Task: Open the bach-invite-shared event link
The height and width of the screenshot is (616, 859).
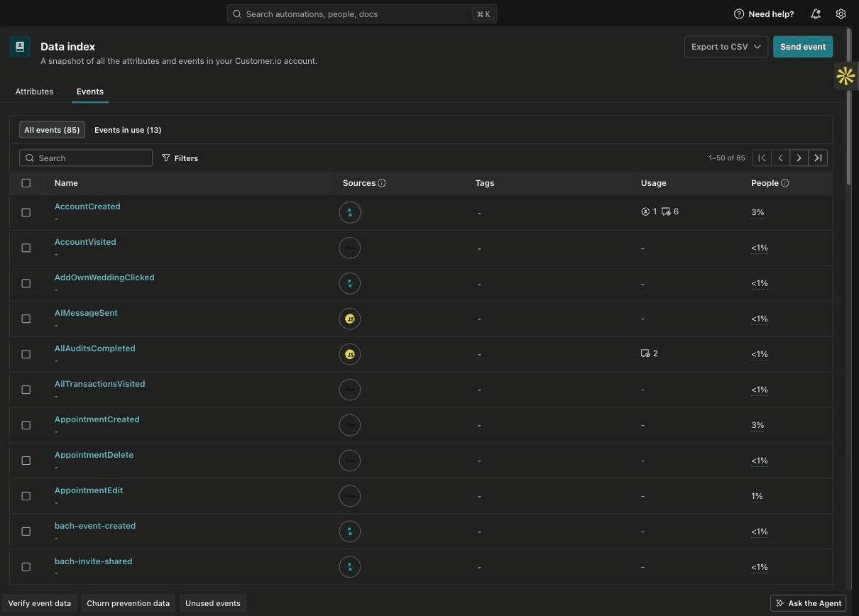Action: pos(93,561)
